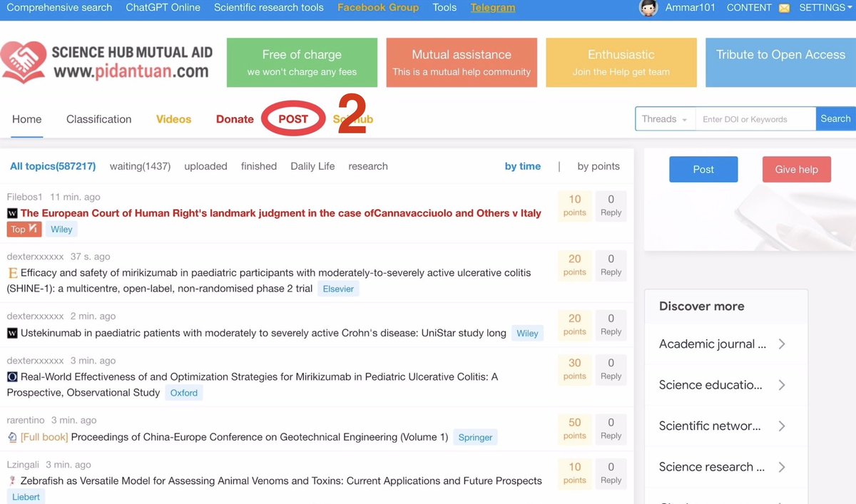856x504 pixels.
Task: Expand the Science education entry chevron
Action: (782, 385)
